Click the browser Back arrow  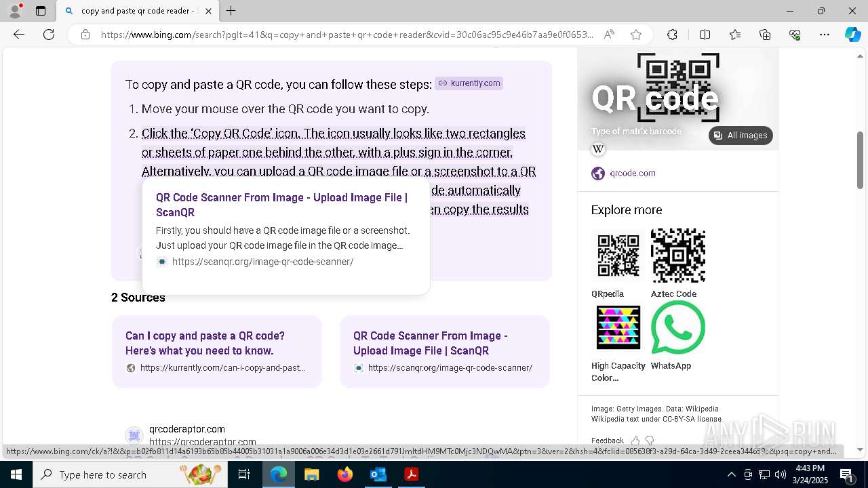coord(19,35)
